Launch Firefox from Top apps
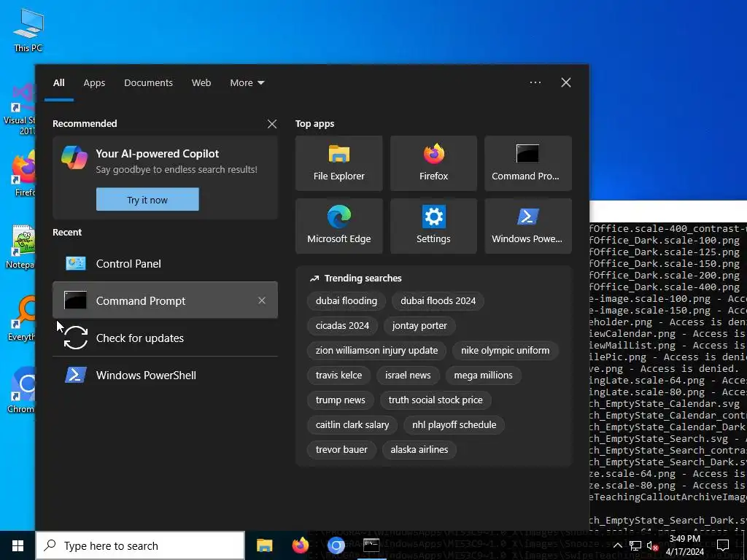 coord(433,163)
